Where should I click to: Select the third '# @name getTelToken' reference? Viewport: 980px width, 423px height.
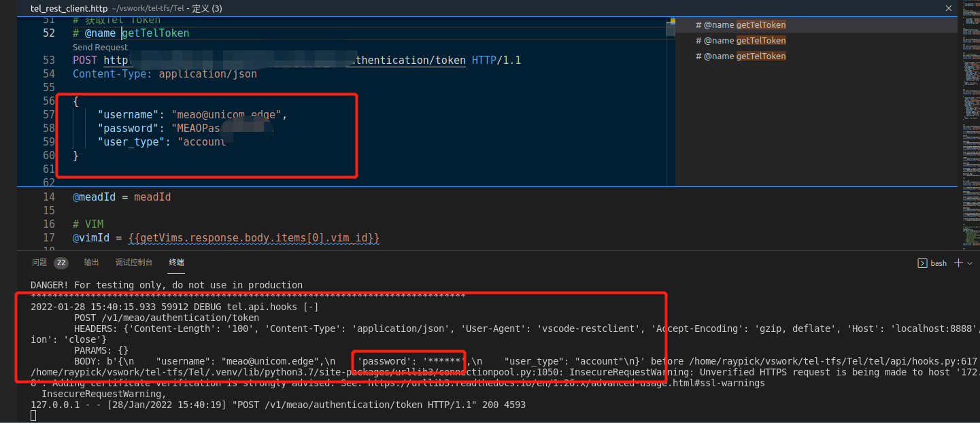click(x=741, y=56)
